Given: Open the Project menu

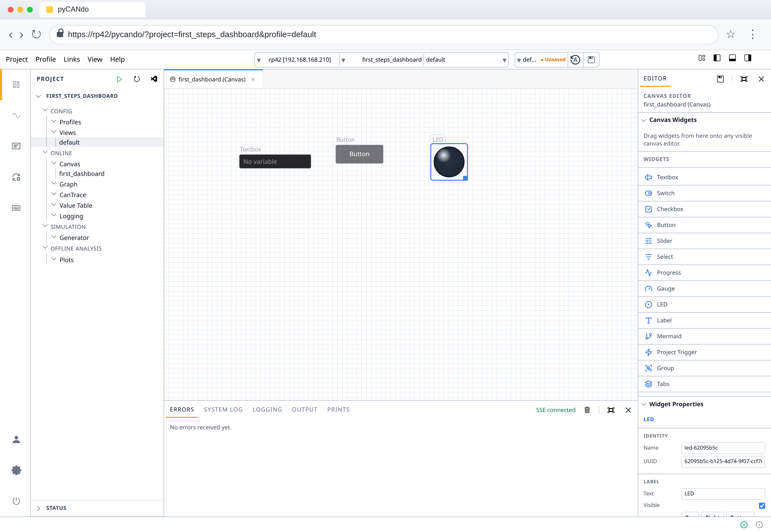Looking at the screenshot, I should (17, 59).
